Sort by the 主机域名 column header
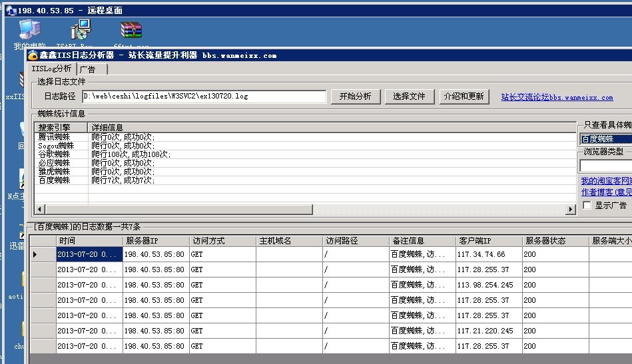The width and height of the screenshot is (632, 364). (289, 241)
